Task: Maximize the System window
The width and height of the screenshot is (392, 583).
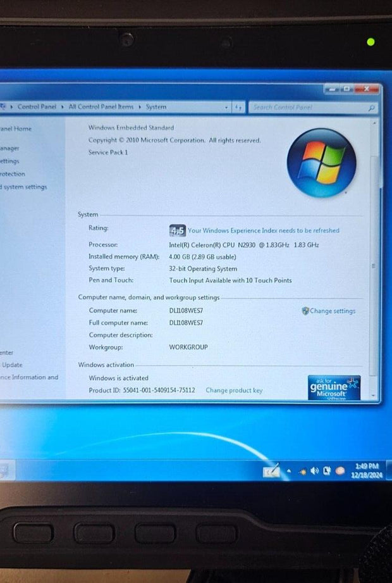Action: [346, 89]
